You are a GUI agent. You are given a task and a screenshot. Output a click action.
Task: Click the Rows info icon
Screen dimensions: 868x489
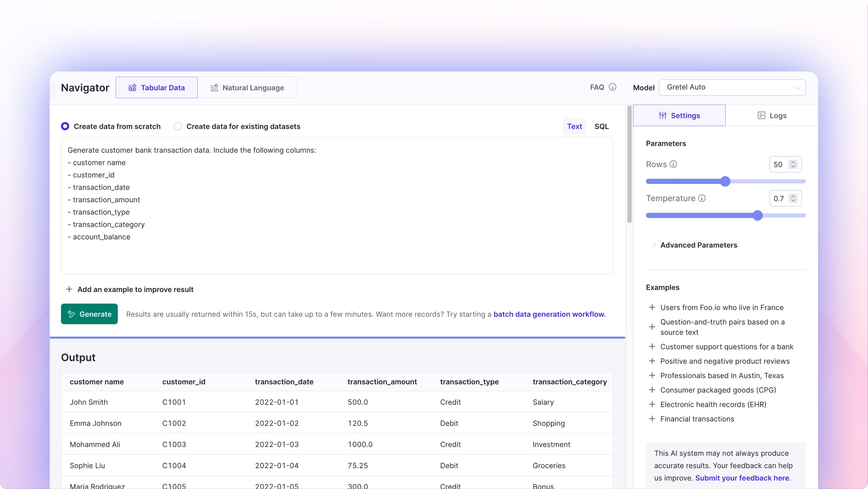pos(673,164)
